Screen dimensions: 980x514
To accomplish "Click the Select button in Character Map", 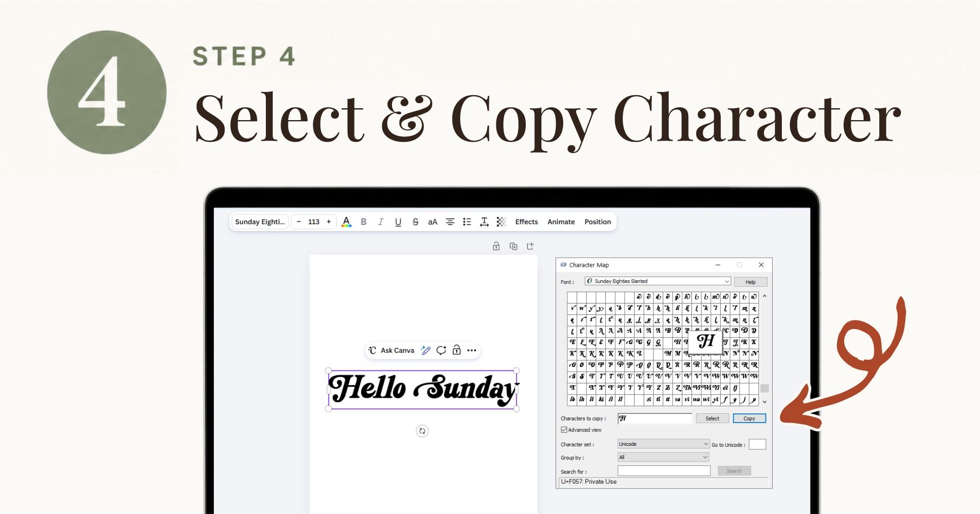I will [x=713, y=418].
